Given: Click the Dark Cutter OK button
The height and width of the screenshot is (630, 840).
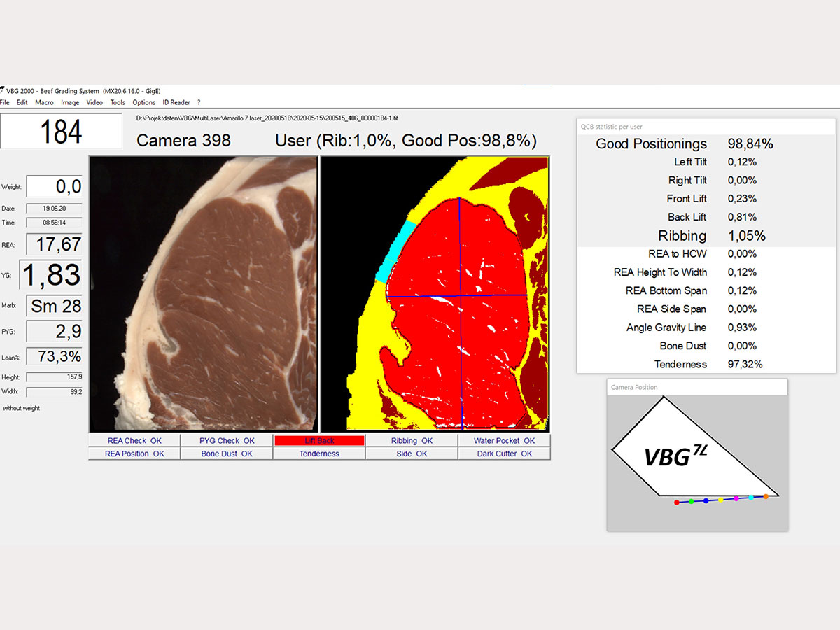Looking at the screenshot, I should 505,454.
